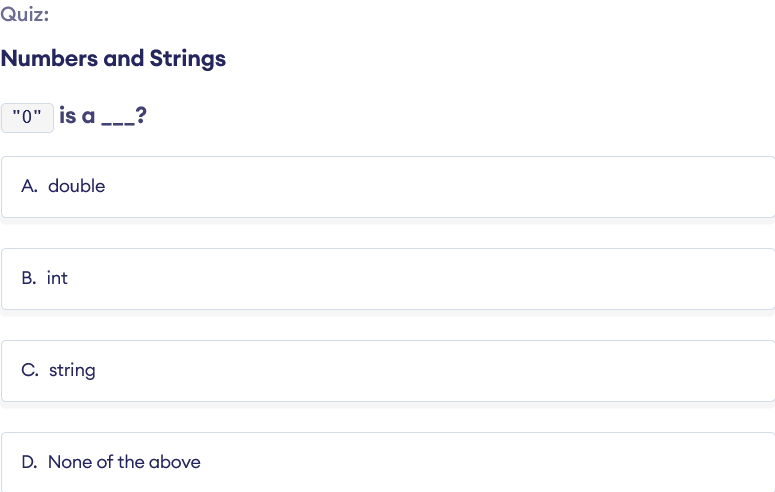Choose answer option B. int

coord(387,279)
